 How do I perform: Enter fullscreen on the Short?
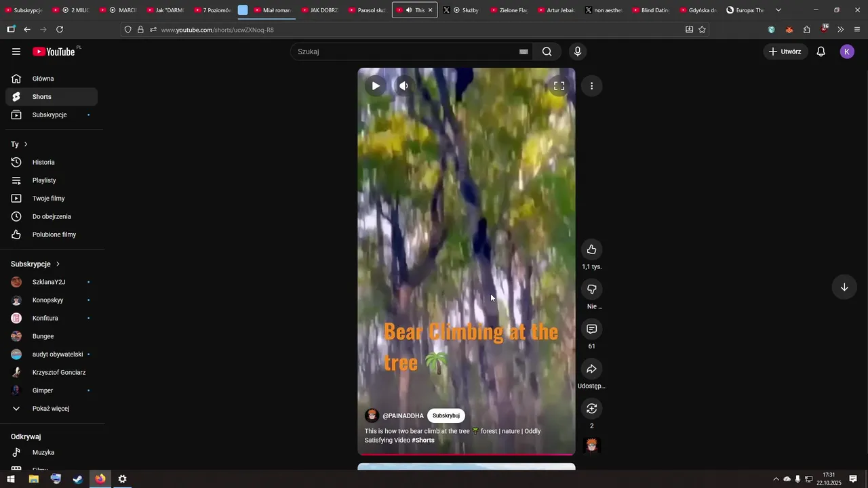coord(559,86)
